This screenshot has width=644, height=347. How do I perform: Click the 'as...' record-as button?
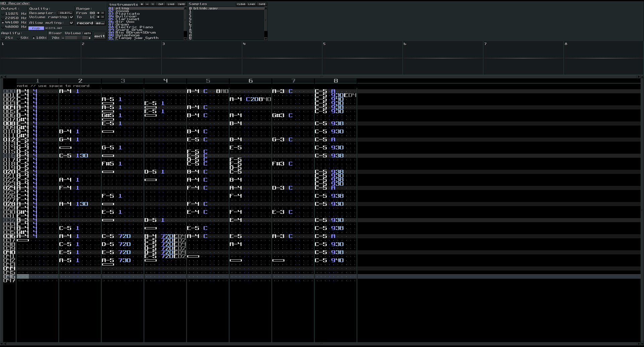[x=100, y=23]
